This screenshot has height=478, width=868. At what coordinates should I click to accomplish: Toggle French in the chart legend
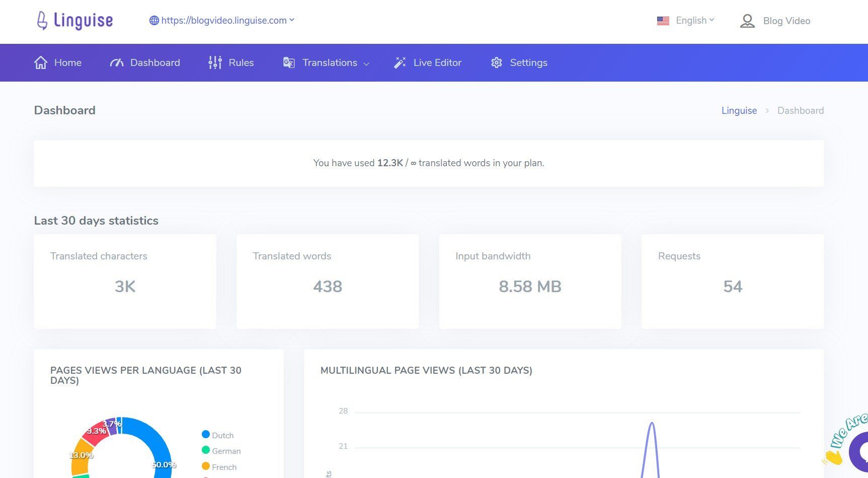(219, 467)
